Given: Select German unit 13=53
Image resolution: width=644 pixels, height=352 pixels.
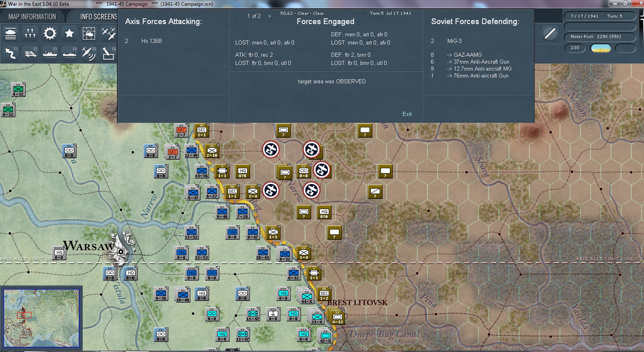Looking at the screenshot, I should [201, 253].
